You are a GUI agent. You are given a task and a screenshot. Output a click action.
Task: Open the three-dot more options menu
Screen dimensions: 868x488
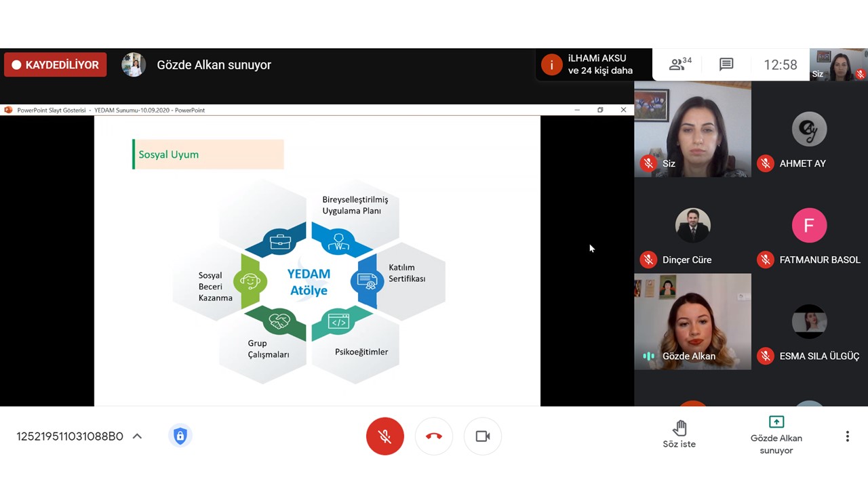847,436
